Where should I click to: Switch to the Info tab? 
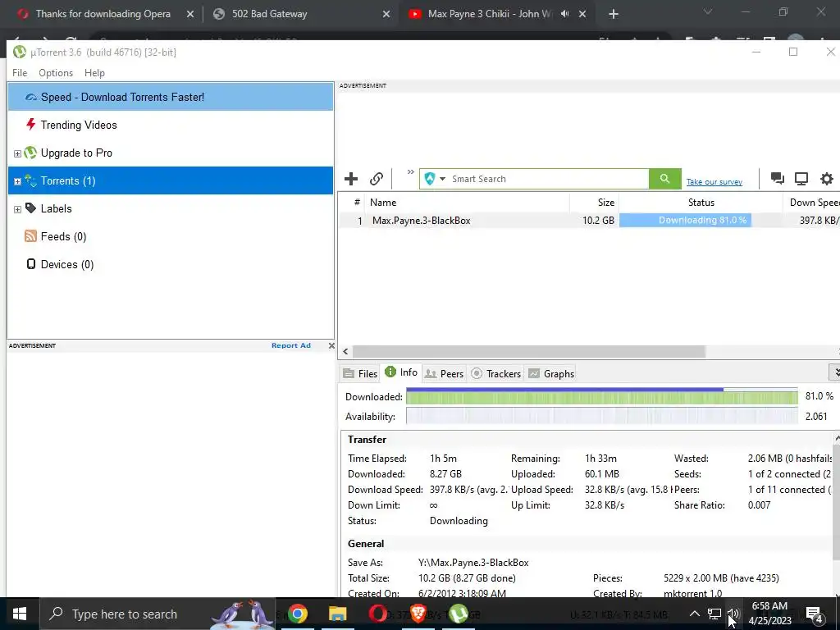click(x=401, y=372)
